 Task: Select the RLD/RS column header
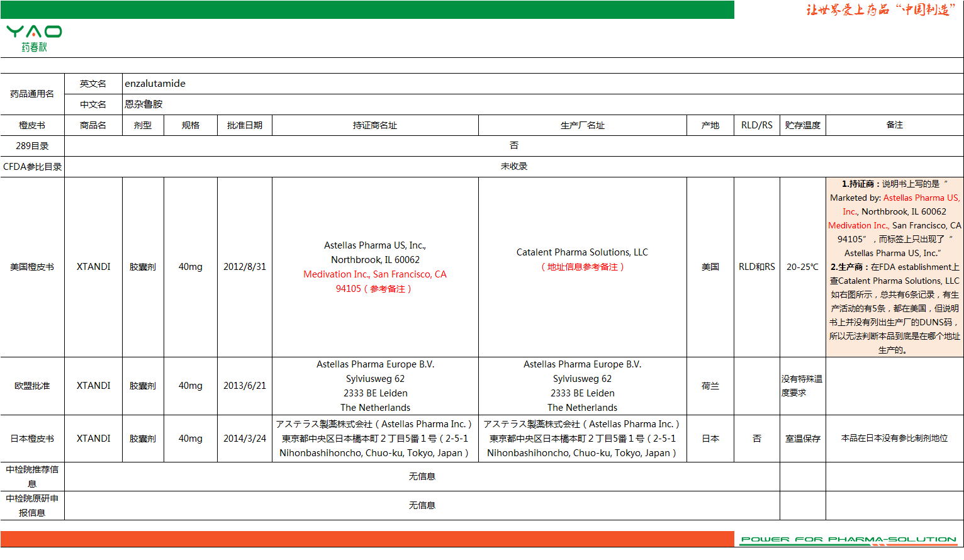click(x=757, y=125)
